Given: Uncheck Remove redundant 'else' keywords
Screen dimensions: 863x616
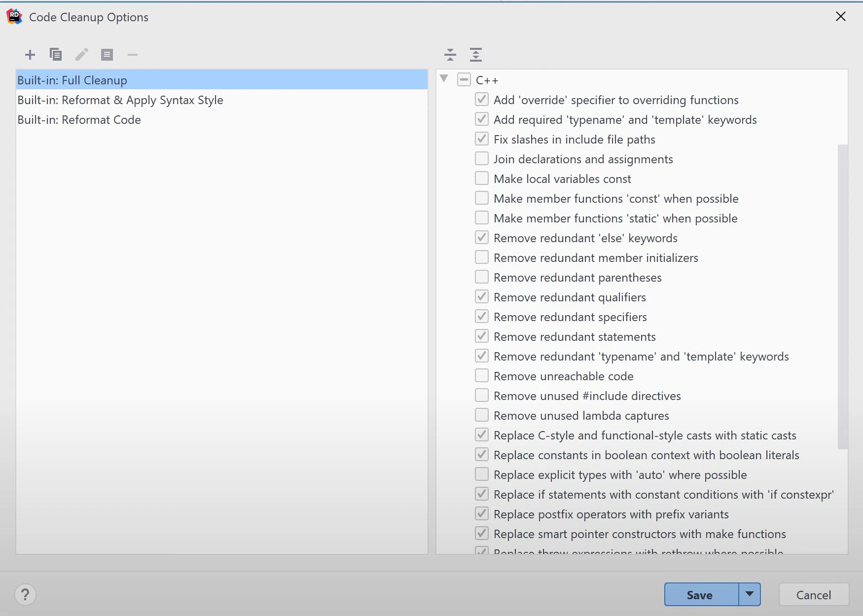Looking at the screenshot, I should (x=482, y=237).
